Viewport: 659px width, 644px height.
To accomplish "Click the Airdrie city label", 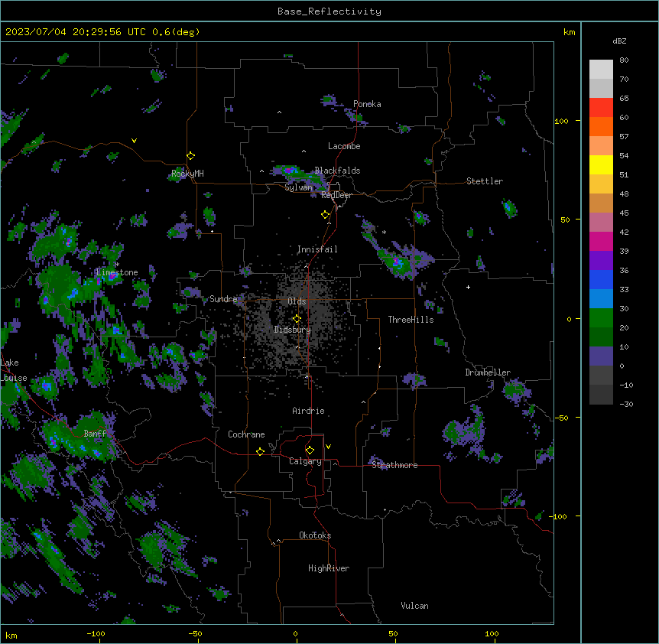I will click(x=308, y=411).
